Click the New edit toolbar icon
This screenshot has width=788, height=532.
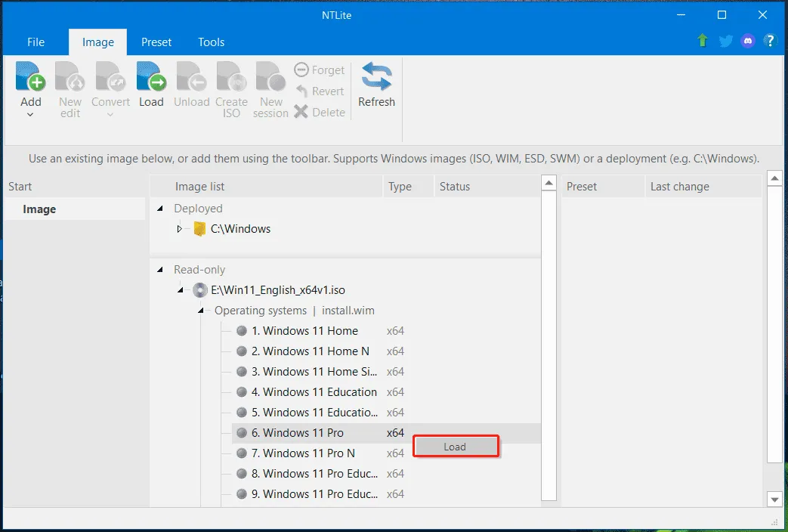70,76
